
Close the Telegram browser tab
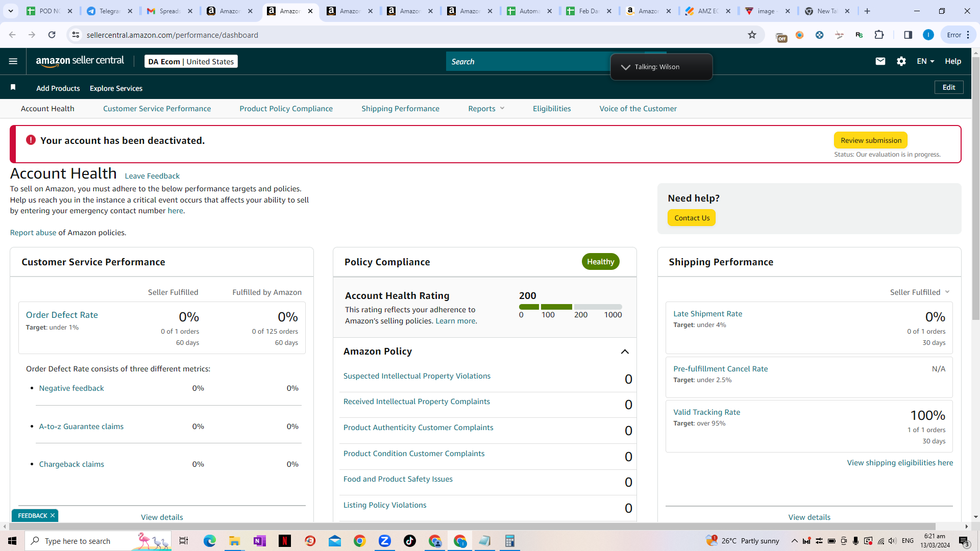point(130,11)
